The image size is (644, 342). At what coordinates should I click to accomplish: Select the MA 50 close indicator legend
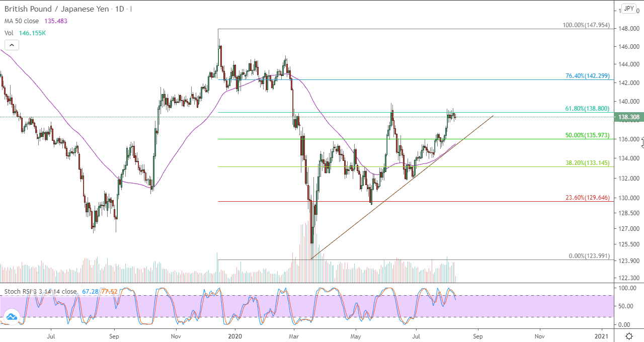(22, 21)
